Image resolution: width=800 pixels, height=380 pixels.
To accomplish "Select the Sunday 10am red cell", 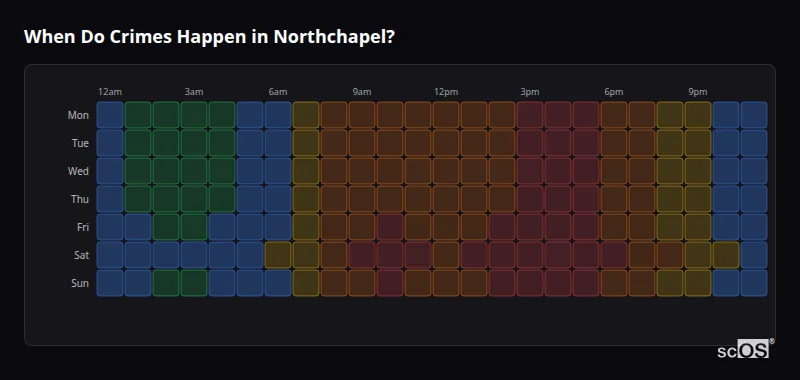I will (x=390, y=283).
